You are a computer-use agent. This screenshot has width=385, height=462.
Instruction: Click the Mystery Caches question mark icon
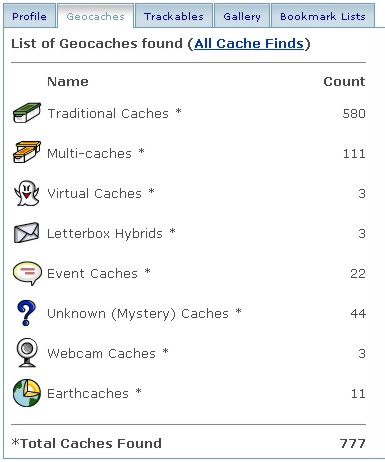[26, 313]
